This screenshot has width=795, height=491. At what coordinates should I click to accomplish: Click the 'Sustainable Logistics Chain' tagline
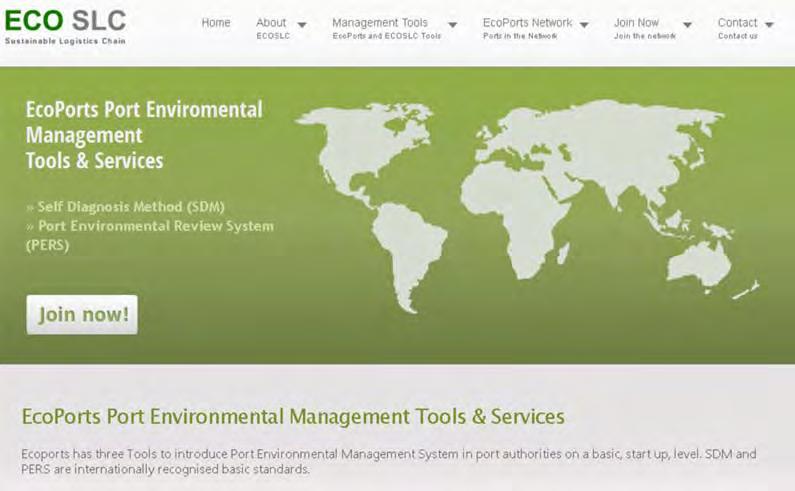click(x=65, y=41)
